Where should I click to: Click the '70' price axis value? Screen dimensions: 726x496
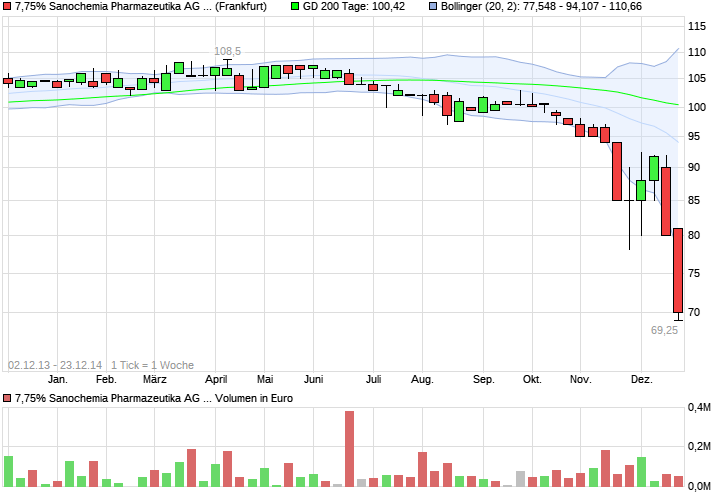(694, 312)
